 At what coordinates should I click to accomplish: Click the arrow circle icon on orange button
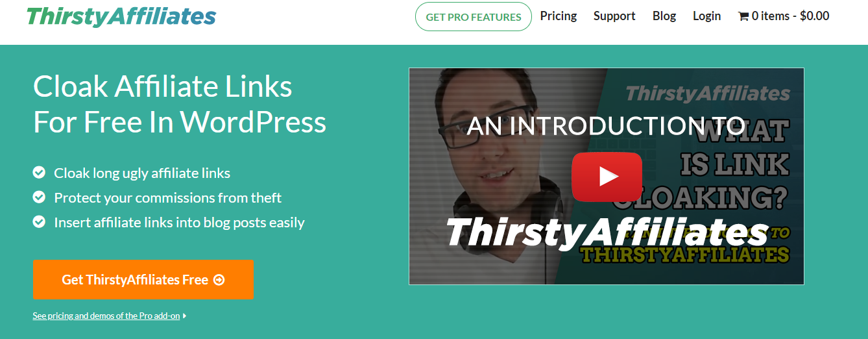click(219, 280)
